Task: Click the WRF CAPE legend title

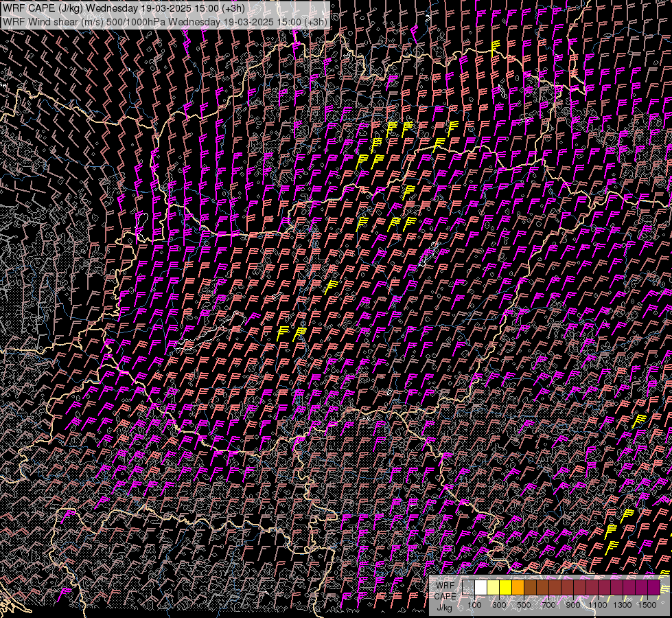Action: click(445, 591)
